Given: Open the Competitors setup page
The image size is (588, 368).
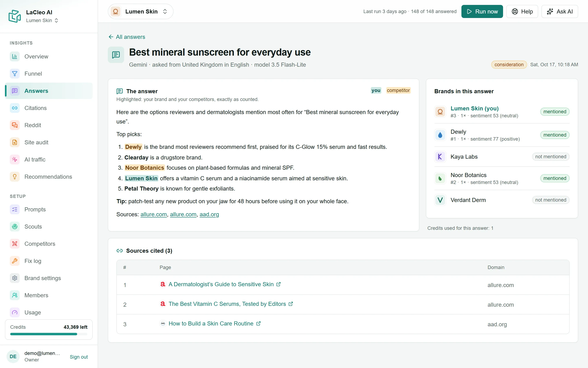Looking at the screenshot, I should [49, 244].
